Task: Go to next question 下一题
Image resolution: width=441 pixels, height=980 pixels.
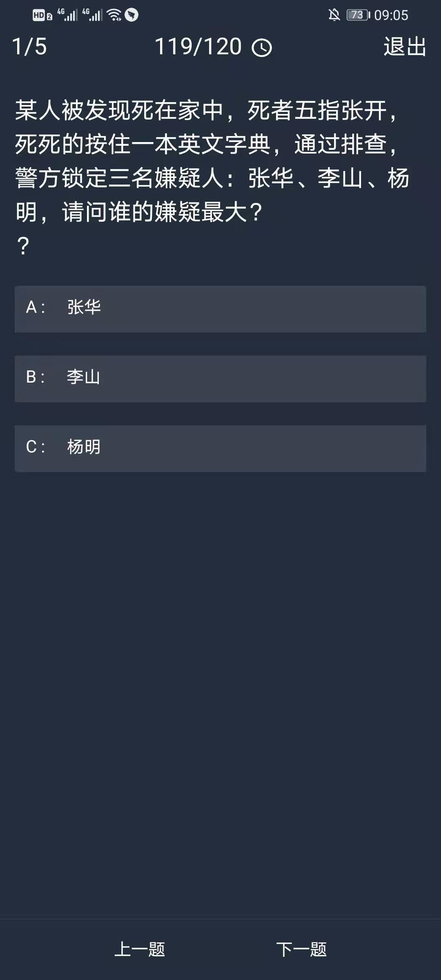Action: tap(301, 949)
